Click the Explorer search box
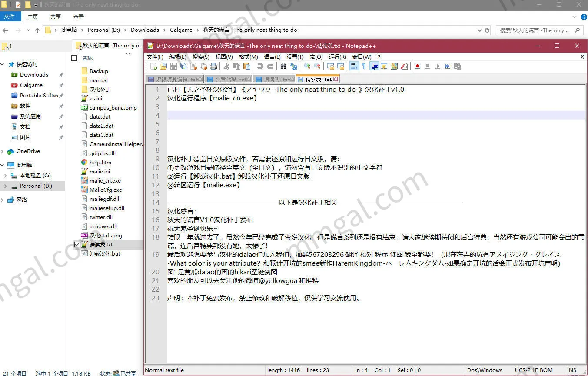This screenshot has height=376, width=588. click(535, 30)
